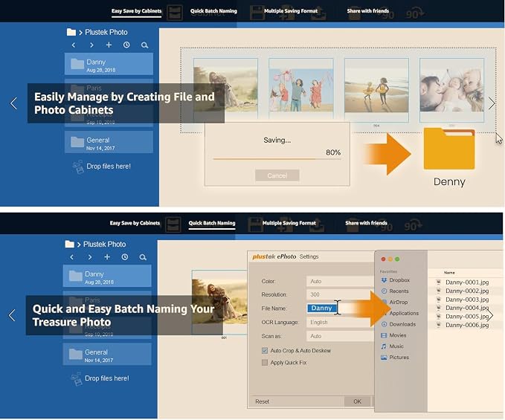Select file Danny-0001.jpg in Finder list
Screen dimensions: 505x420
click(467, 282)
